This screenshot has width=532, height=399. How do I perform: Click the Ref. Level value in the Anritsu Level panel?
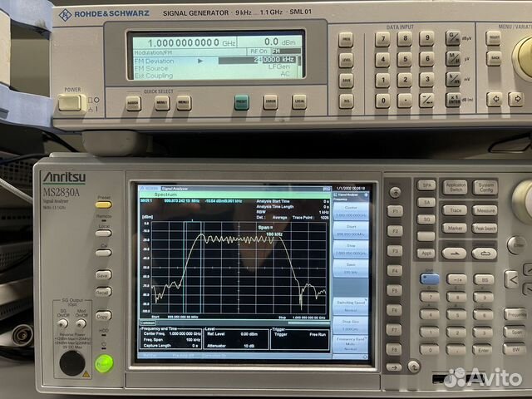(249, 334)
